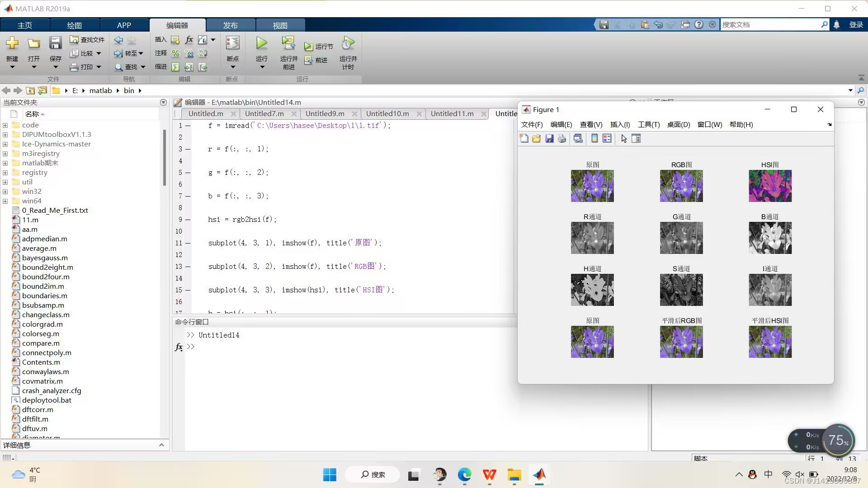868x488 pixels.
Task: Toggle Insert Legend in Figure toolbar
Action: tap(607, 139)
